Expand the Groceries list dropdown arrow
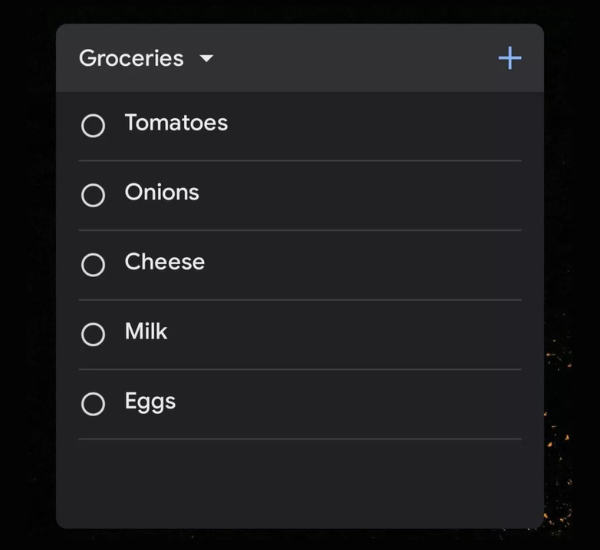Viewport: 600px width, 550px height. [x=207, y=59]
